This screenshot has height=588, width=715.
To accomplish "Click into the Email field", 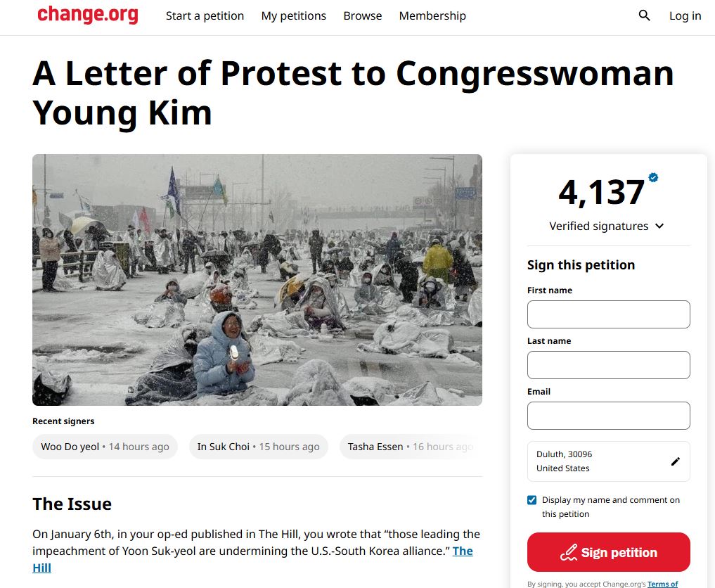I will click(x=608, y=416).
